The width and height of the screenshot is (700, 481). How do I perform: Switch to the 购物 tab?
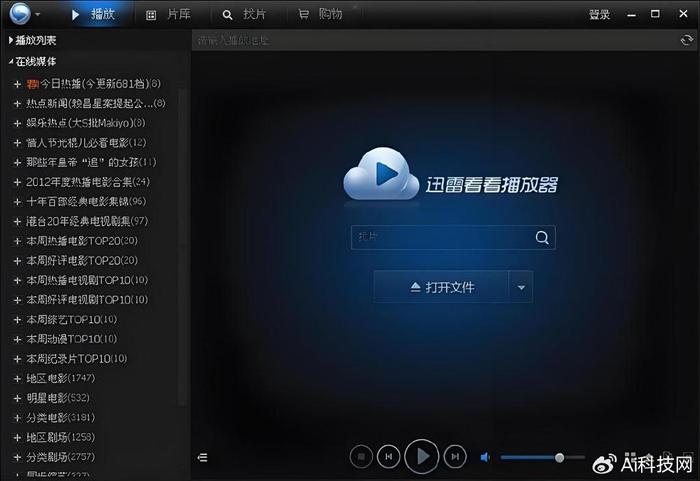coord(321,14)
